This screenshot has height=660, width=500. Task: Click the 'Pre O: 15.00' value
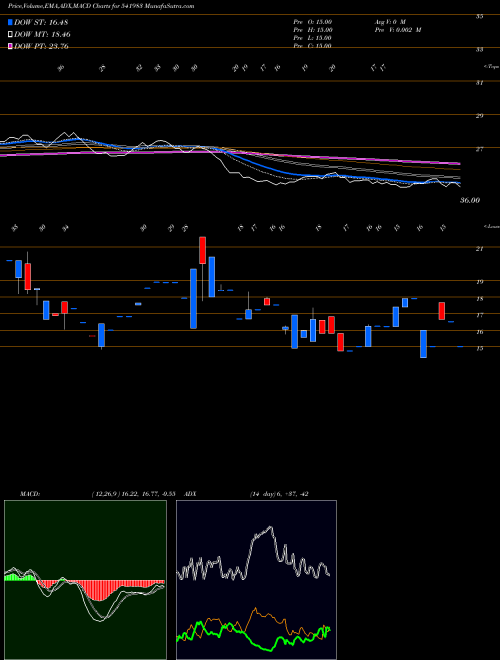coord(313,22)
